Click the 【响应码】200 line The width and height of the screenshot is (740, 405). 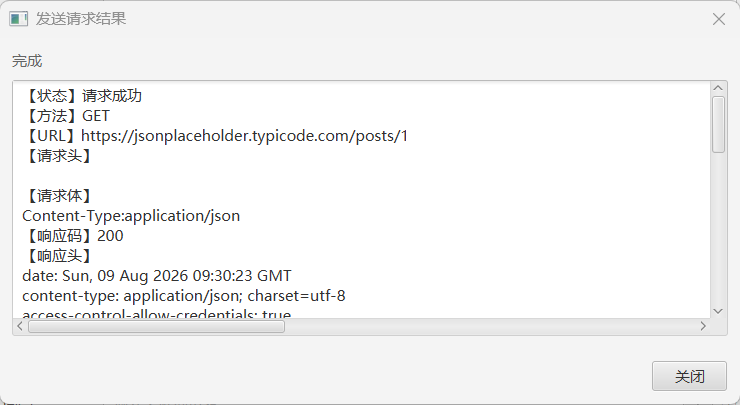[x=73, y=236]
